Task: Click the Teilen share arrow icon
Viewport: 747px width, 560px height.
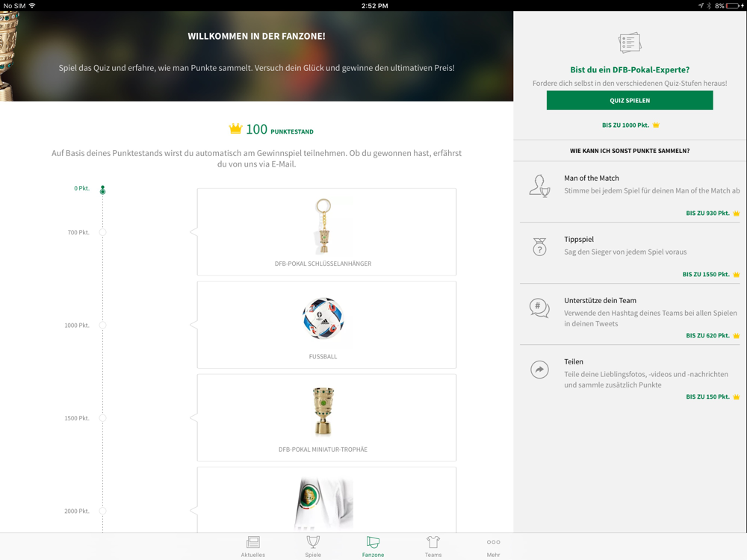Action: pos(539,370)
